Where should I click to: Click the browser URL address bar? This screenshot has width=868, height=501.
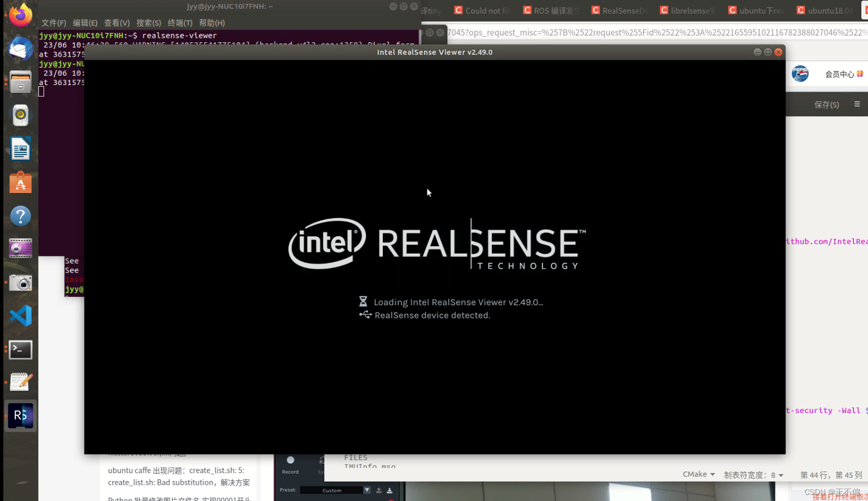[x=657, y=32]
